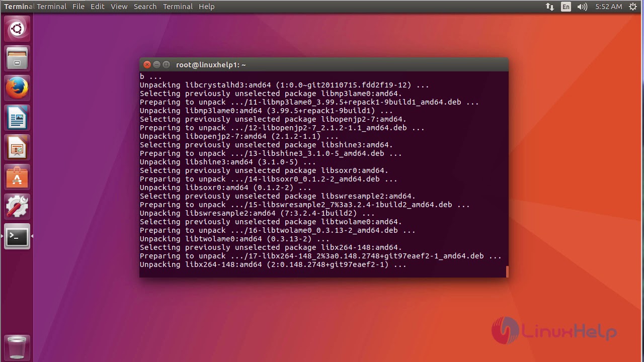This screenshot has height=362, width=644.
Task: Maximize the root@linuxhelp1 terminal window
Action: pos(166,64)
